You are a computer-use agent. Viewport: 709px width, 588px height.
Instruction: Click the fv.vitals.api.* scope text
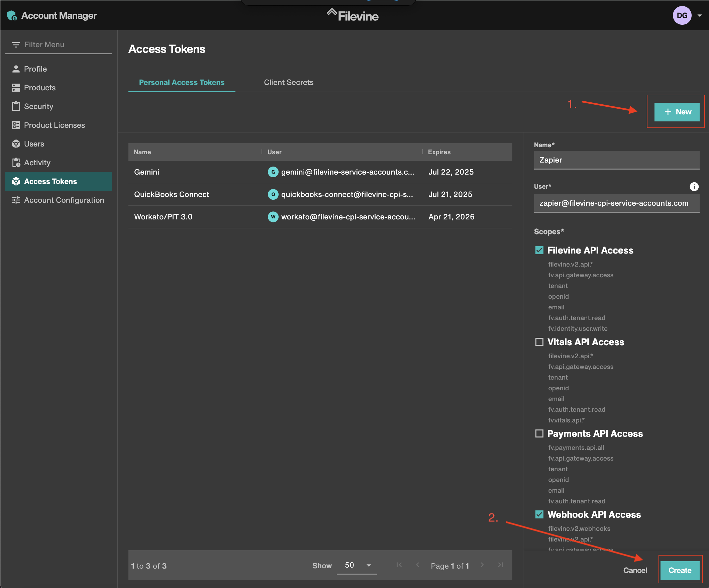566,420
